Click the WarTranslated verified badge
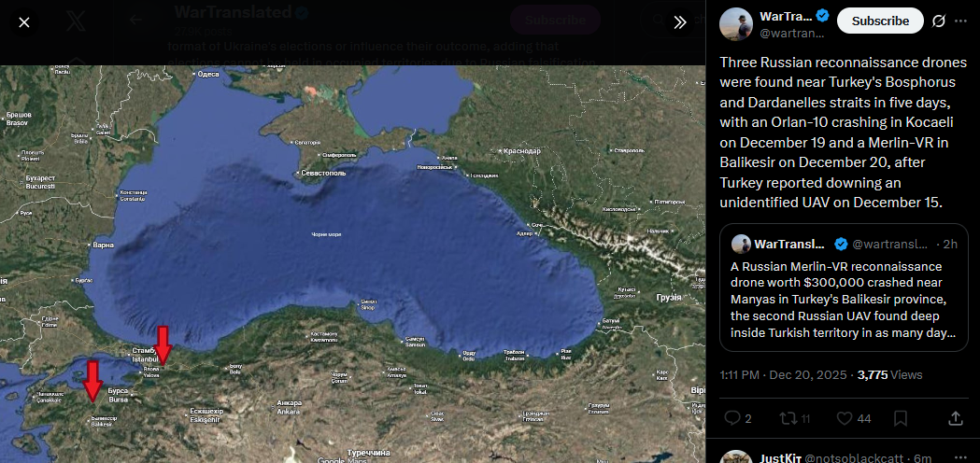 pos(822,16)
